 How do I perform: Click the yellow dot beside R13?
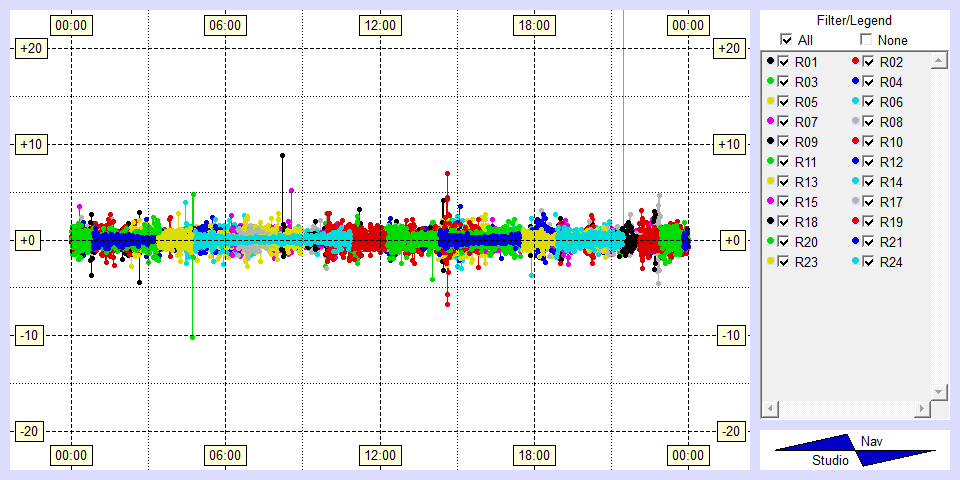tap(770, 182)
